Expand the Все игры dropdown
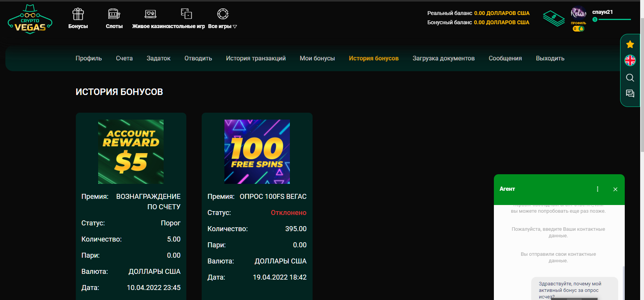 222,26
